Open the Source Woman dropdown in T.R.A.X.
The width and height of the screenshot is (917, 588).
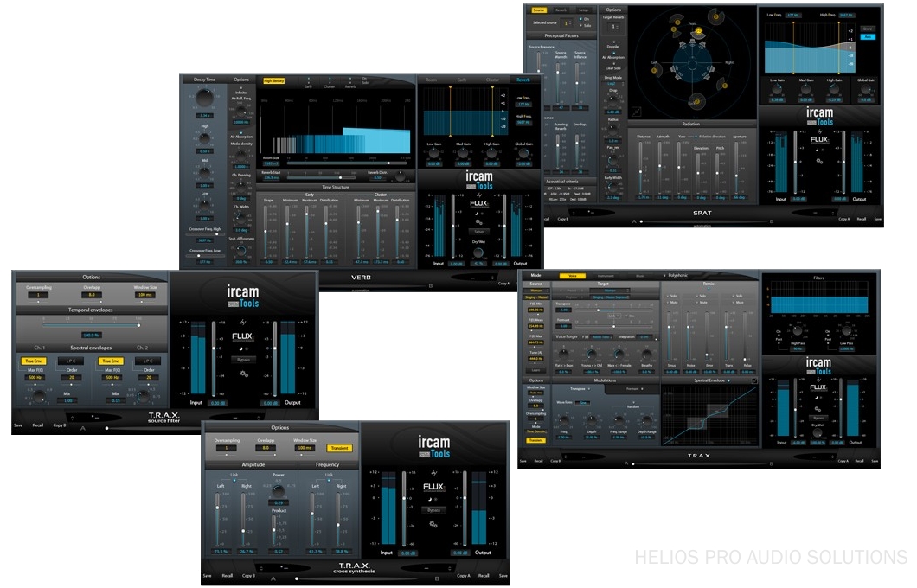pos(535,291)
